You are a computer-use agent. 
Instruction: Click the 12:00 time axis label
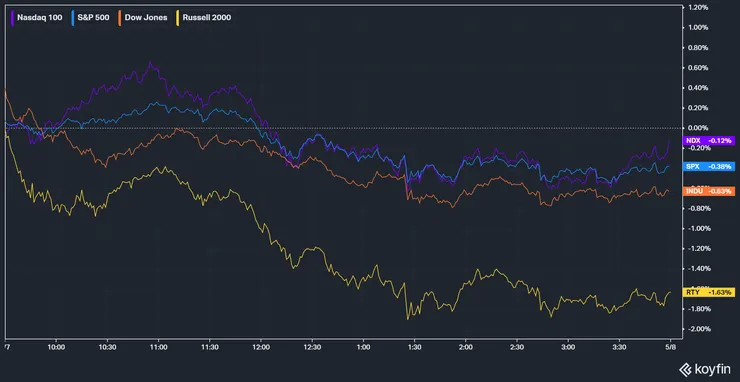[x=261, y=347]
